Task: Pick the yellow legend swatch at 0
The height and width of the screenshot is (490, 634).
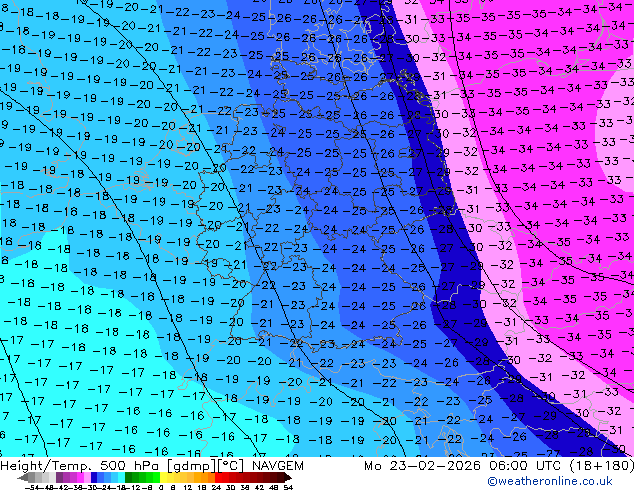Action: tap(163, 478)
